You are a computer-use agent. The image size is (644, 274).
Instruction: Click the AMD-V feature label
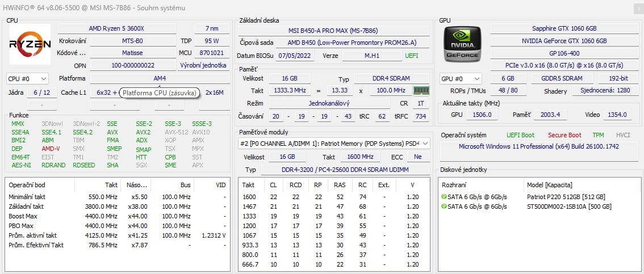[51, 149]
